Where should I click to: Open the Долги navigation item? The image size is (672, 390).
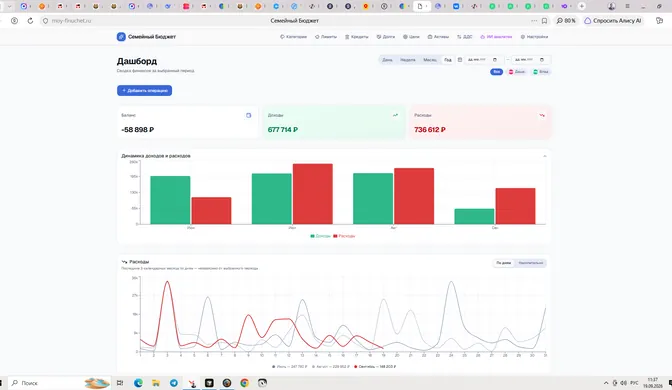click(386, 37)
